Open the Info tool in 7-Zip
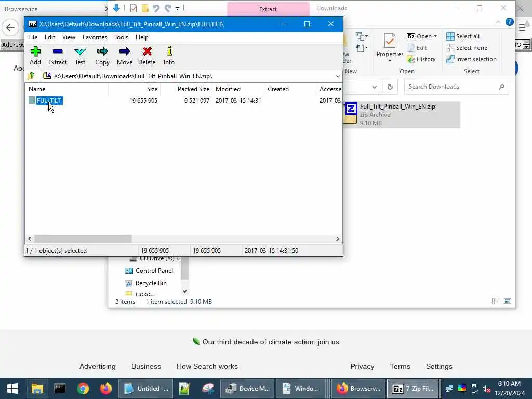The image size is (532, 399). (169, 56)
